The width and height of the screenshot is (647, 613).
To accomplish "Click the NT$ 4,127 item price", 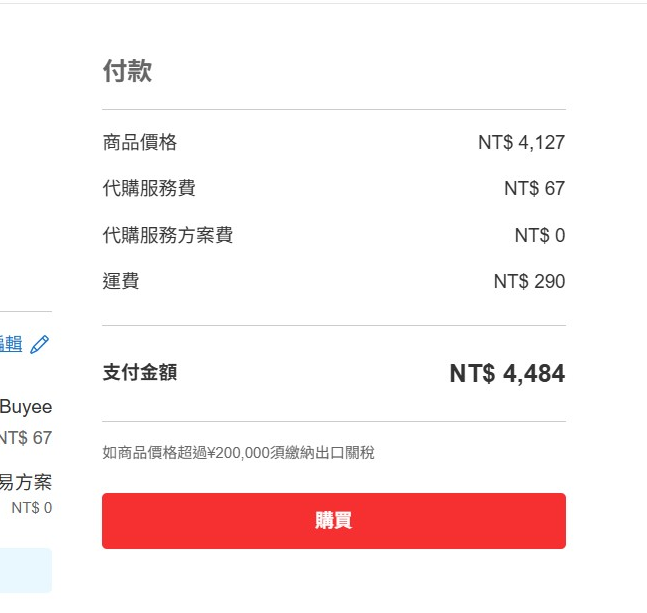I will pyautogui.click(x=521, y=142).
